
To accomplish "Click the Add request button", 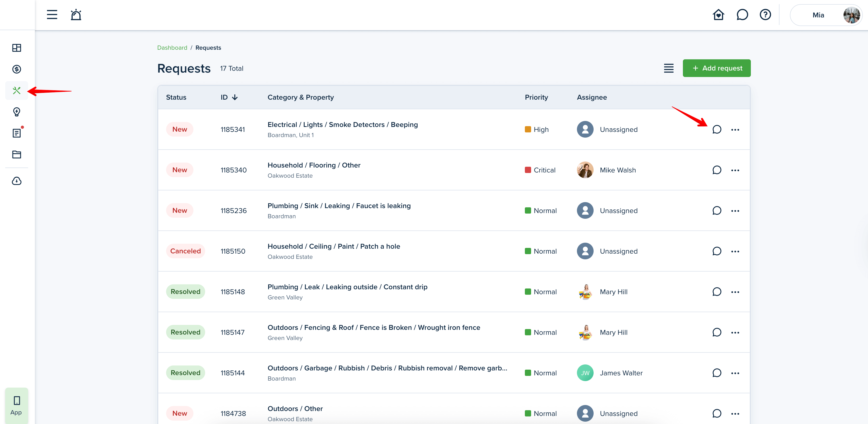I will (716, 68).
